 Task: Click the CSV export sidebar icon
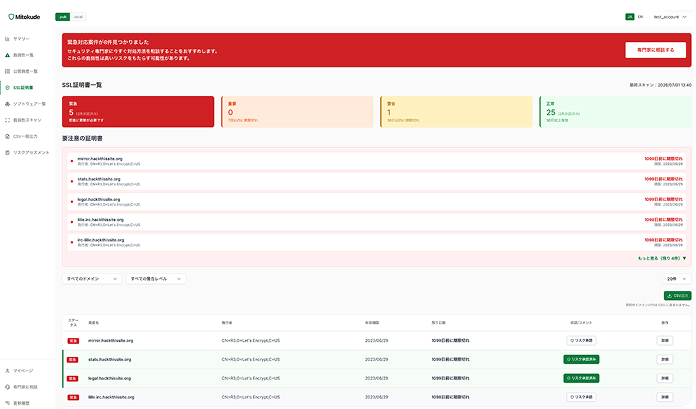(7, 136)
